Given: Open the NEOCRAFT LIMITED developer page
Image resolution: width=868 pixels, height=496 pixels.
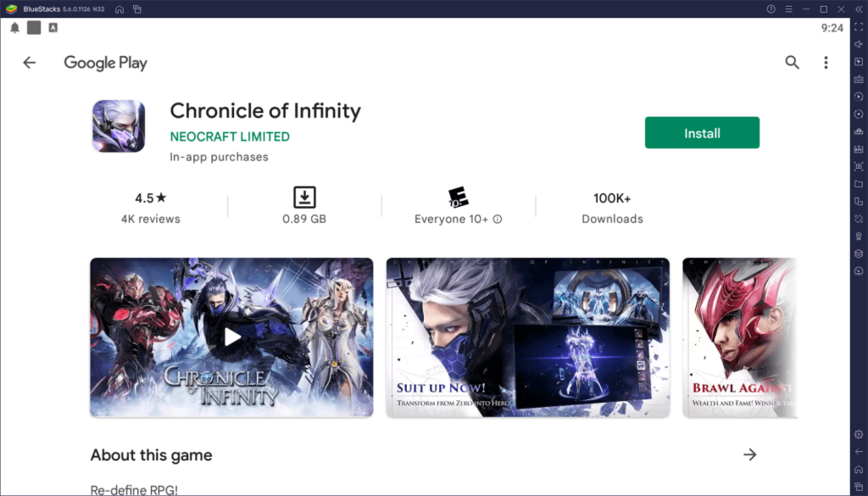Looking at the screenshot, I should tap(230, 137).
